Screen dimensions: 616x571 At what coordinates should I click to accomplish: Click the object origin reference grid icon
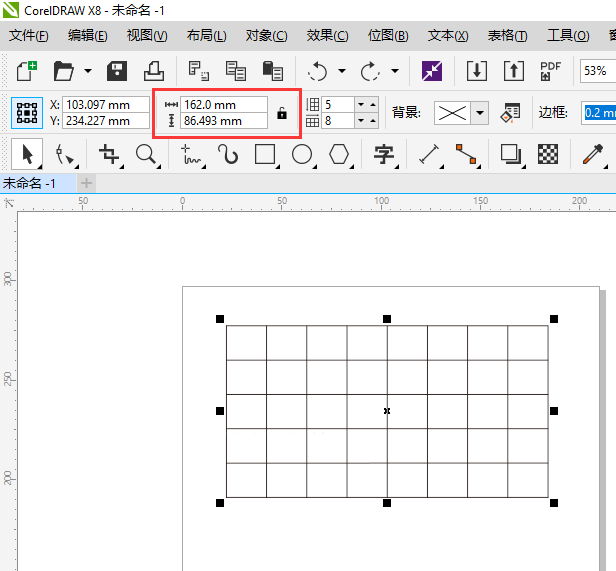click(27, 113)
